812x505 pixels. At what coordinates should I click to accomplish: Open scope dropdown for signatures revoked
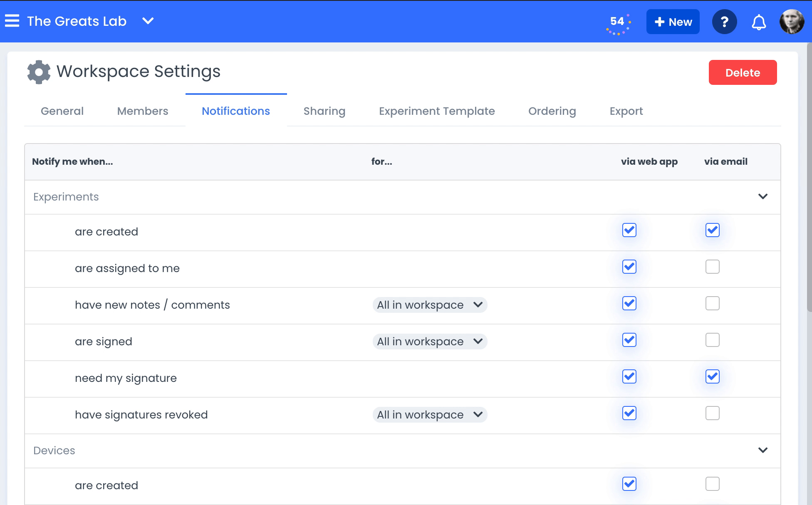[430, 415]
